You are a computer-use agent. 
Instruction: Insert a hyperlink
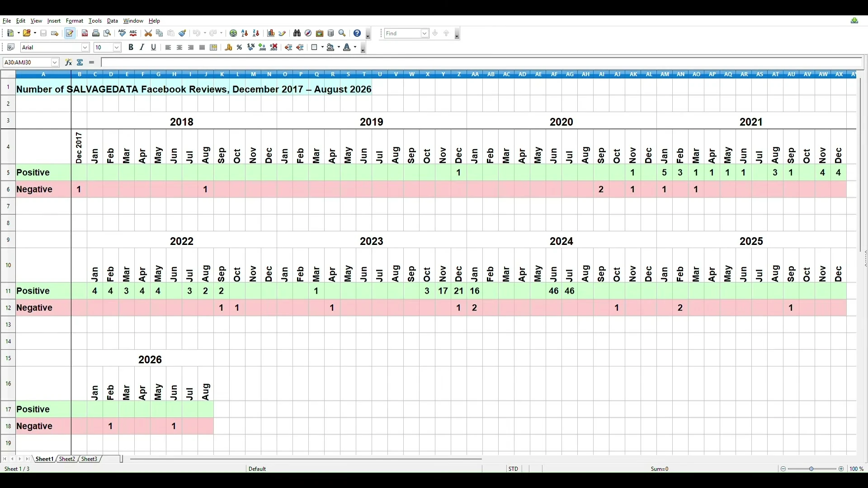click(x=233, y=33)
